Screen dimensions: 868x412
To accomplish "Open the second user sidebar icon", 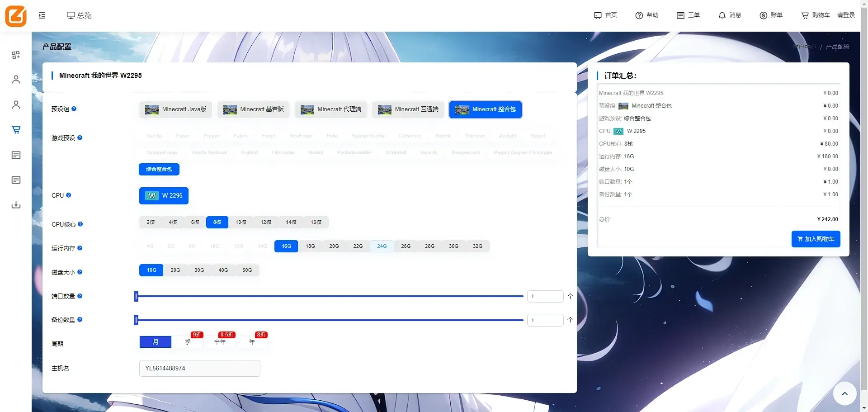I will [x=16, y=105].
